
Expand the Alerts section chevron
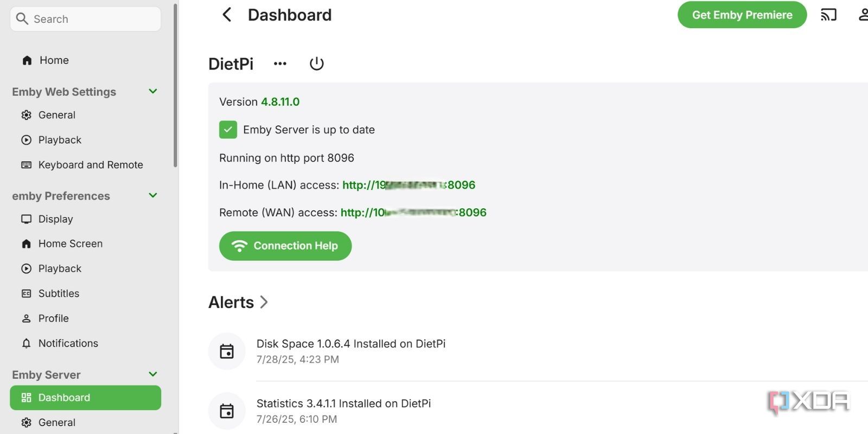tap(264, 302)
